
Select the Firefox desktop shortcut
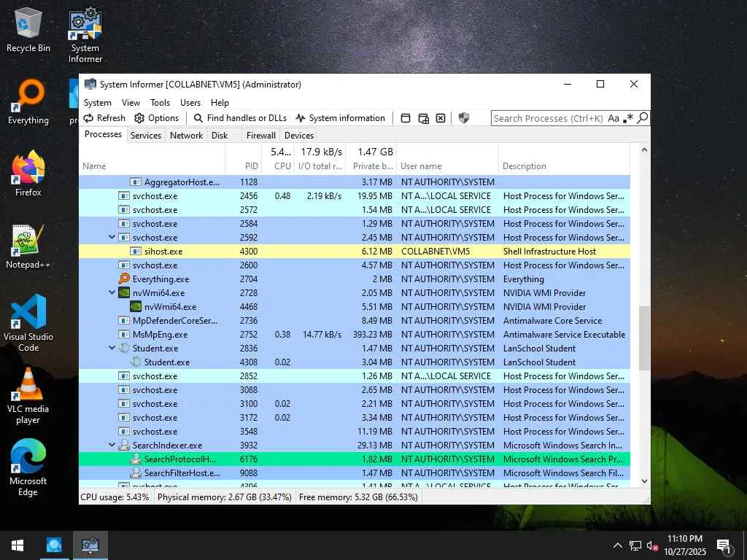pyautogui.click(x=28, y=174)
